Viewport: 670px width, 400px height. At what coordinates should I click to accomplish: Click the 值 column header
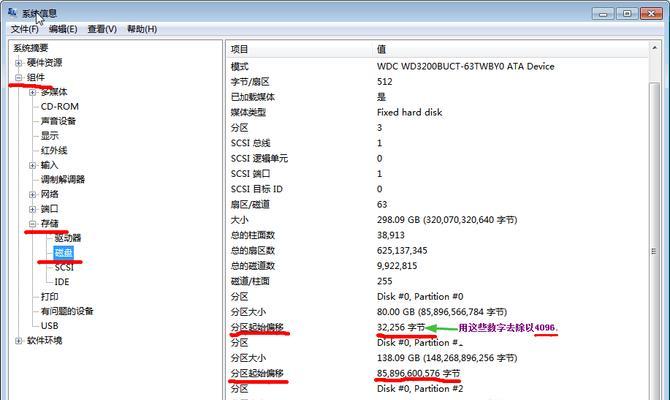510,49
